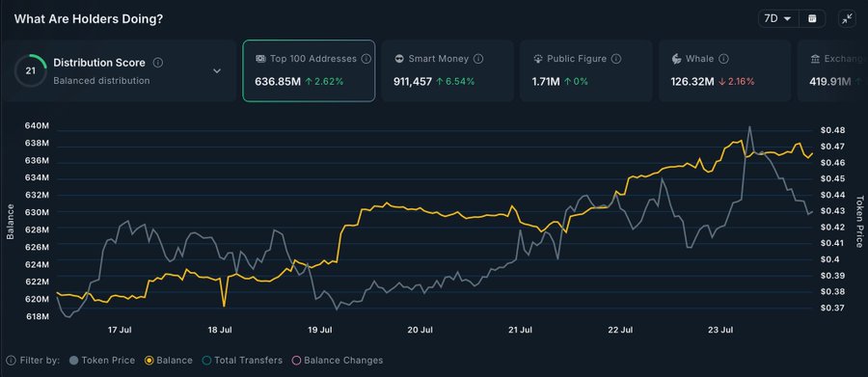Click the 23 Jul axis date
The width and height of the screenshot is (868, 377).
[x=720, y=330]
